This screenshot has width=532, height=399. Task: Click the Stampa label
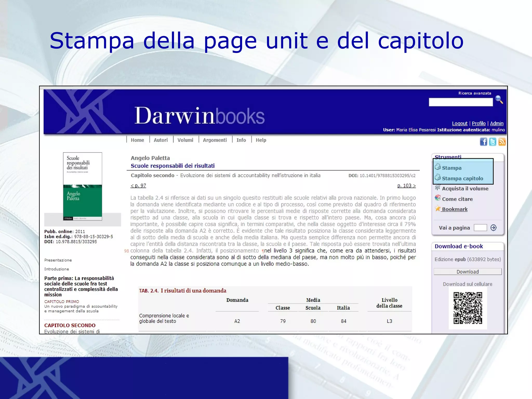[x=452, y=168]
